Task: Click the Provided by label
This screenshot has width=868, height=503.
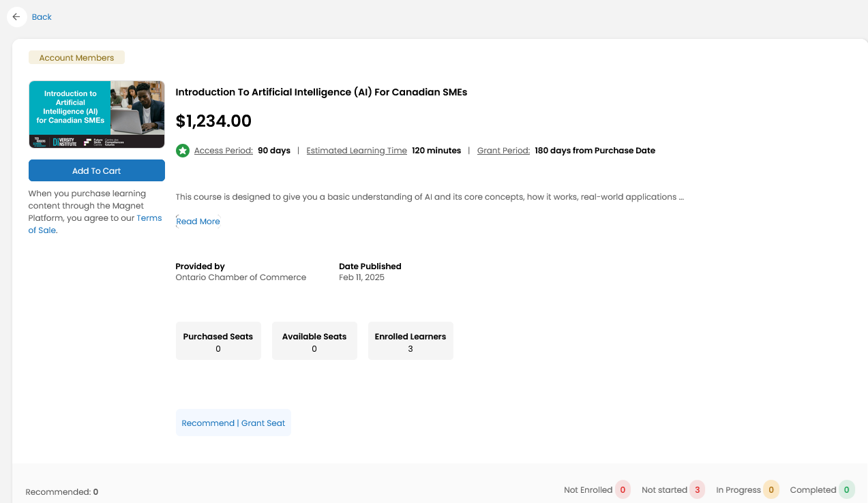Action: point(200,266)
